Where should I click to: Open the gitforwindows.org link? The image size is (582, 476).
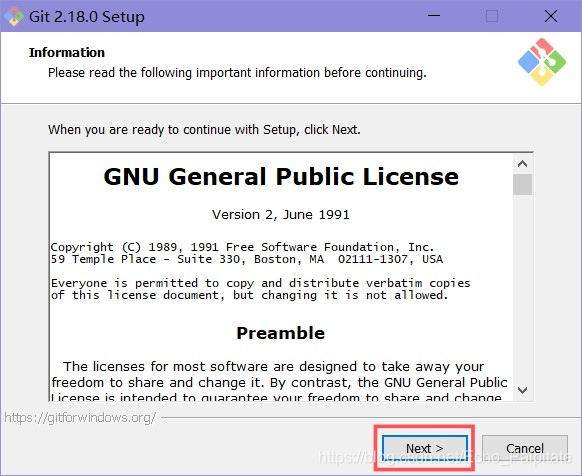80,418
